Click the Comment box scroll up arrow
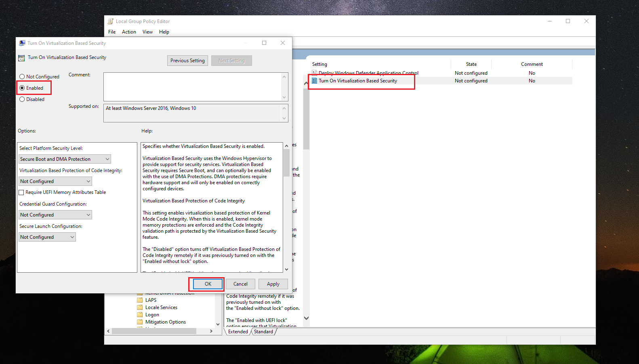 coord(284,76)
